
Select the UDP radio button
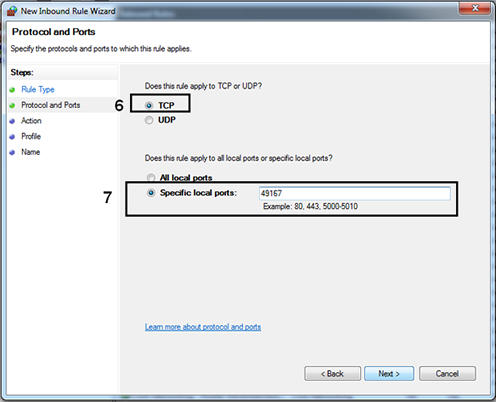tap(149, 120)
